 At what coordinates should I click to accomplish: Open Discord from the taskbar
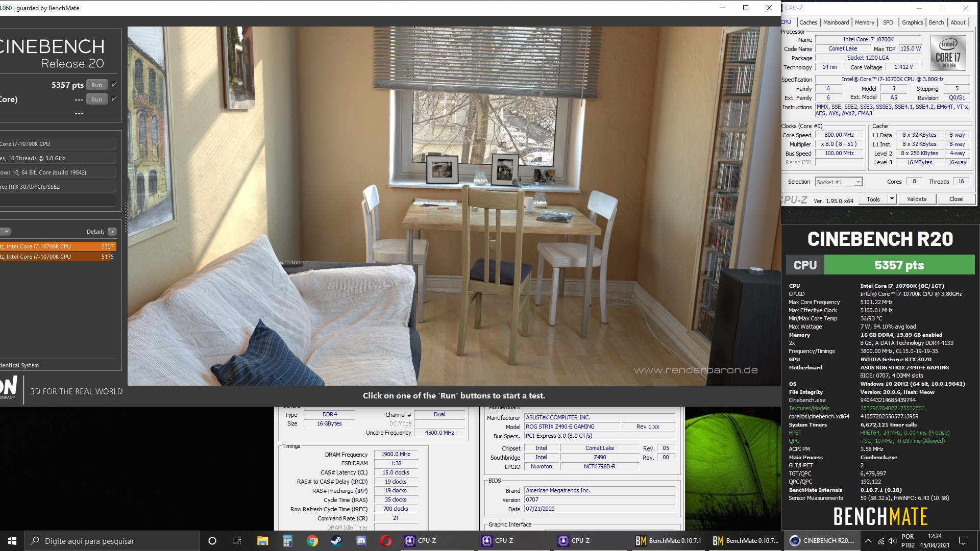tap(361, 541)
